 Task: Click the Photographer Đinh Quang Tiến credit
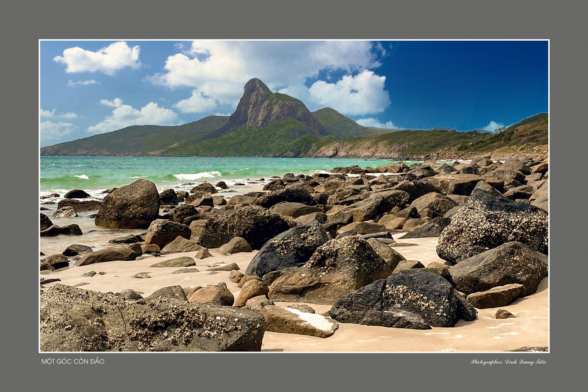pyautogui.click(x=508, y=362)
